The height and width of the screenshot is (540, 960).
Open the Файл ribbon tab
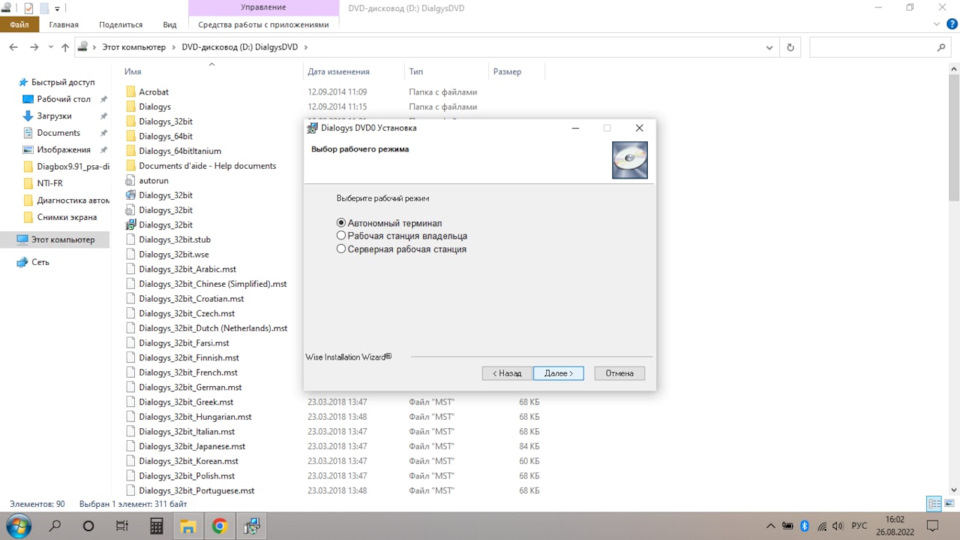pos(20,24)
